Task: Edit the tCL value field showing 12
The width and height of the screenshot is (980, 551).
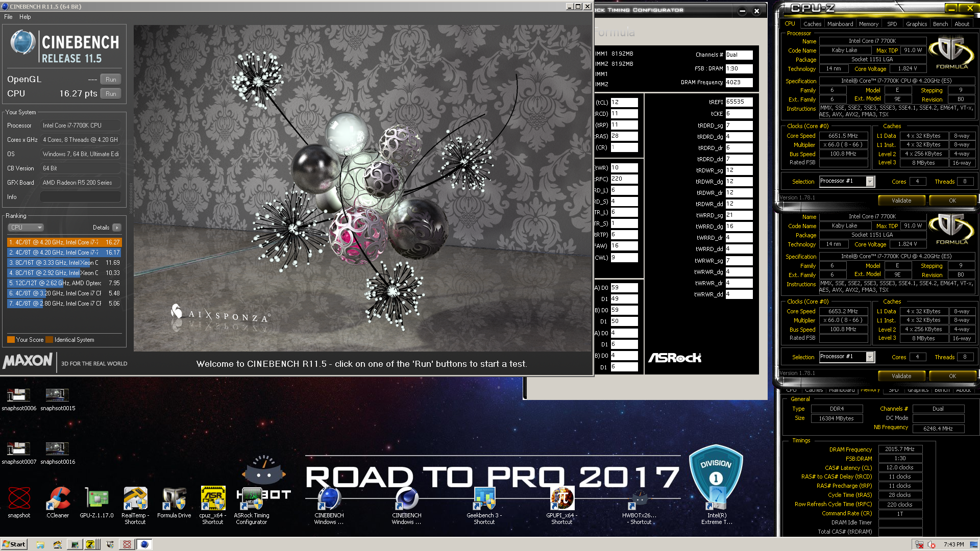Action: [x=624, y=103]
